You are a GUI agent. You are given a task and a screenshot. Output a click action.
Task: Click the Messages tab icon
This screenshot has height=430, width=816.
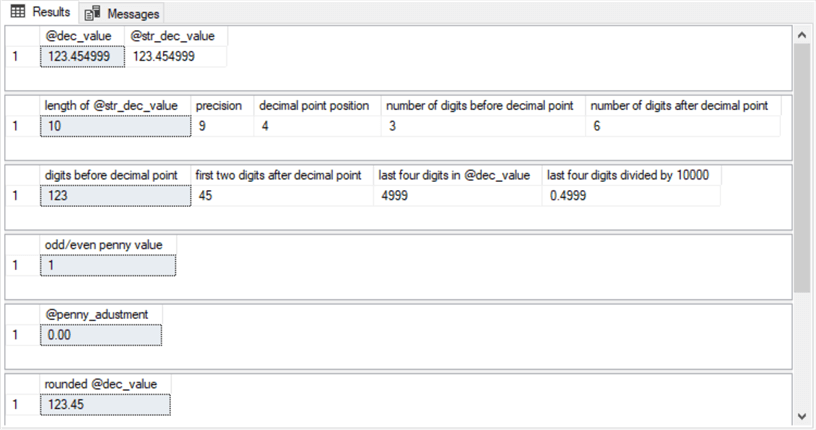tap(93, 13)
